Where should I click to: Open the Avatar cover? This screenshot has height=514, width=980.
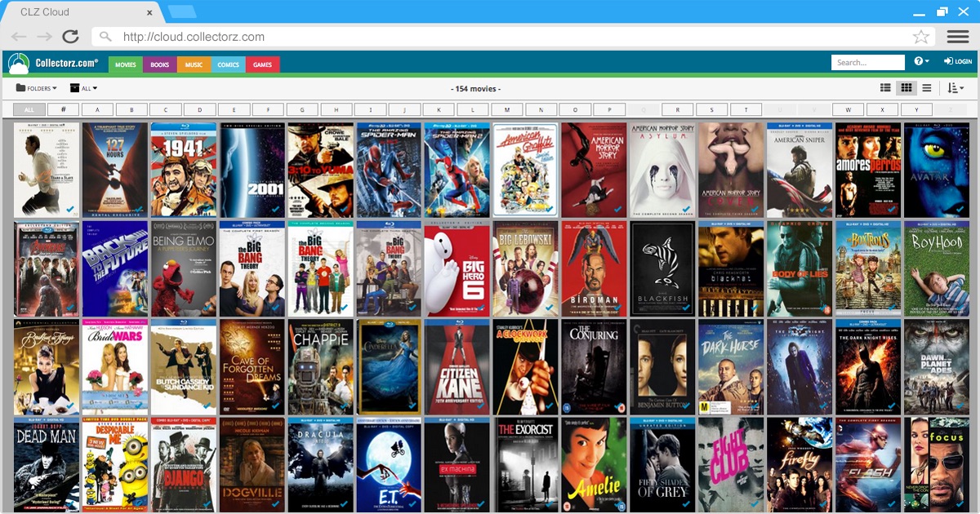click(x=937, y=170)
